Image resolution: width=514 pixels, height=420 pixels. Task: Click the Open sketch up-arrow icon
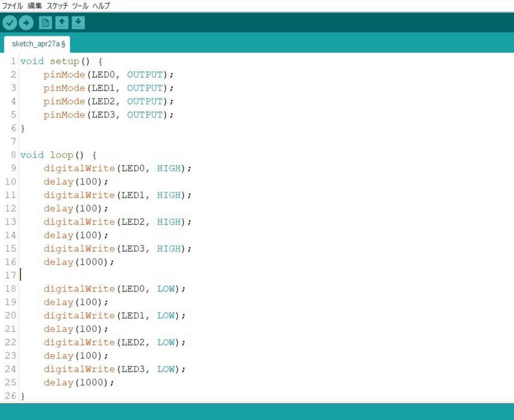62,23
